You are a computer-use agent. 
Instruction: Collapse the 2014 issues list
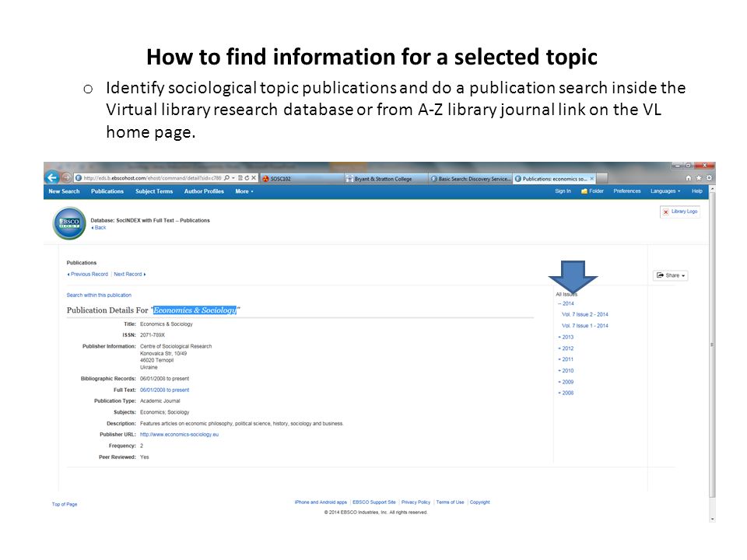click(x=566, y=303)
